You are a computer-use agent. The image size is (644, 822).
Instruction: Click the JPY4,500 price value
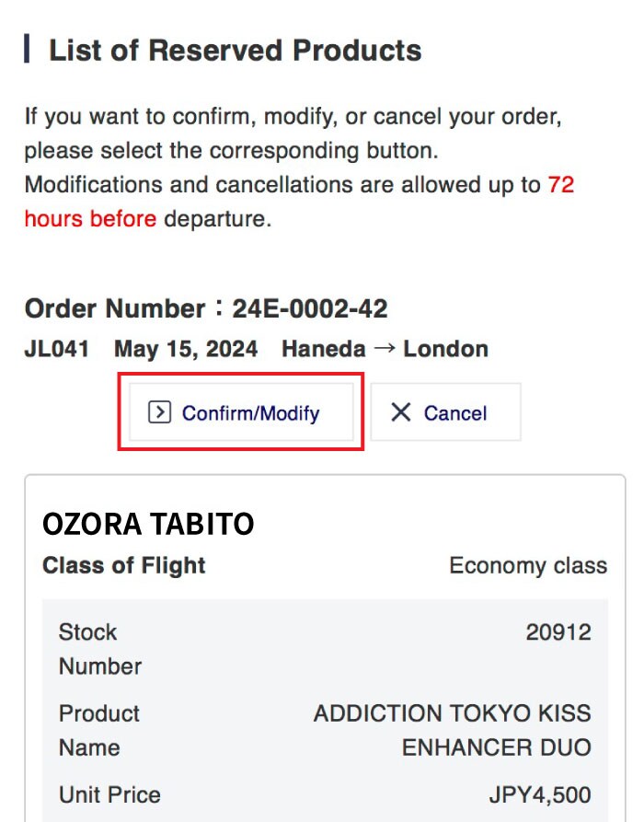(539, 794)
